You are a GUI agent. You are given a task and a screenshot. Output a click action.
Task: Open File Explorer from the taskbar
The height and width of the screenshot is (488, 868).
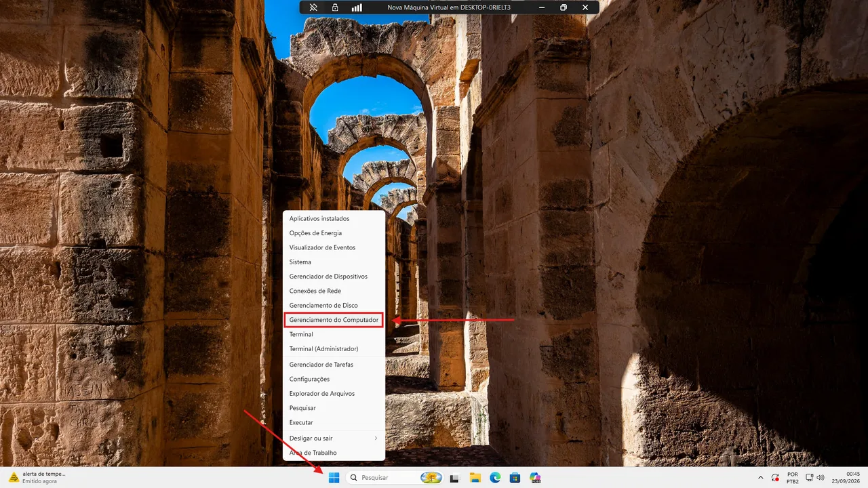[475, 478]
